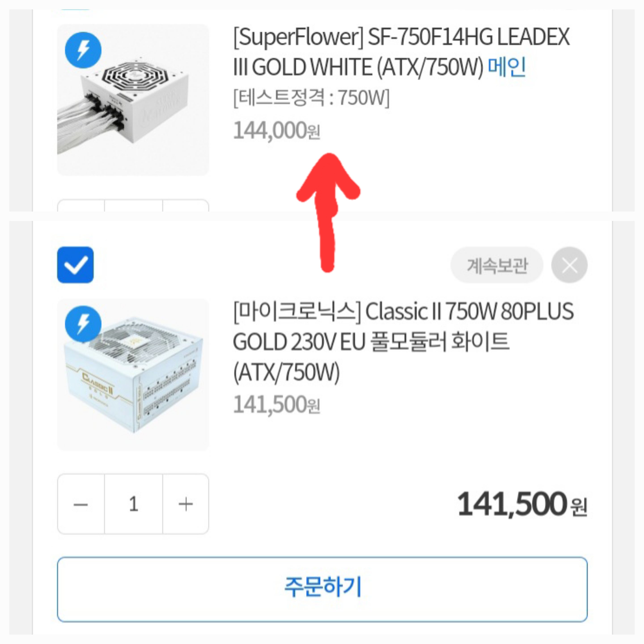644x644 pixels.
Task: Increase Classic II quantity with plus icon
Action: (186, 504)
